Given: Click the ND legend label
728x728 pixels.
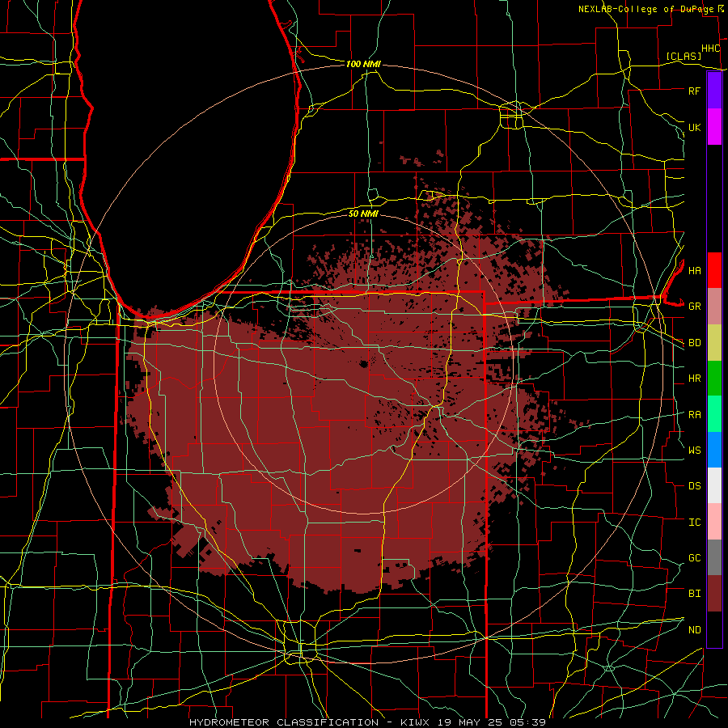Looking at the screenshot, I should pos(695,630).
